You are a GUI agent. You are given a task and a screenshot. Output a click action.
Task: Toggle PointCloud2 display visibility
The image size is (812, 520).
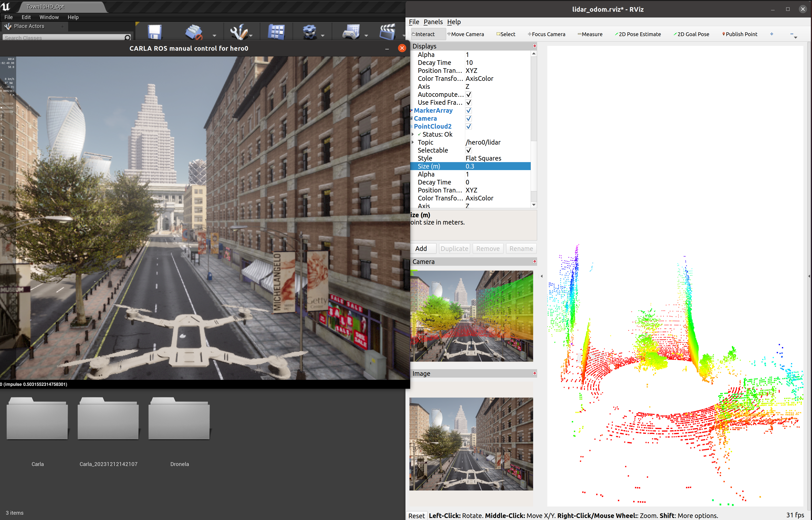pyautogui.click(x=468, y=126)
